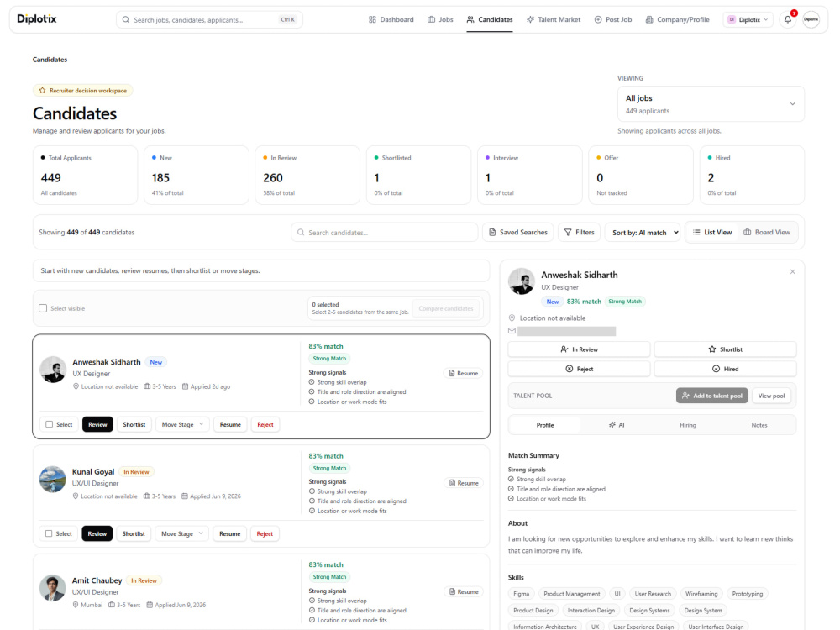
Task: Click the Wireframing skill tag
Action: point(701,594)
